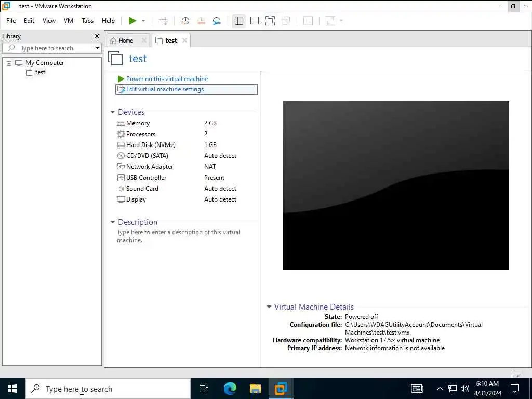Image resolution: width=532 pixels, height=399 pixels.
Task: Click the 2 GB memory value
Action: click(x=210, y=123)
